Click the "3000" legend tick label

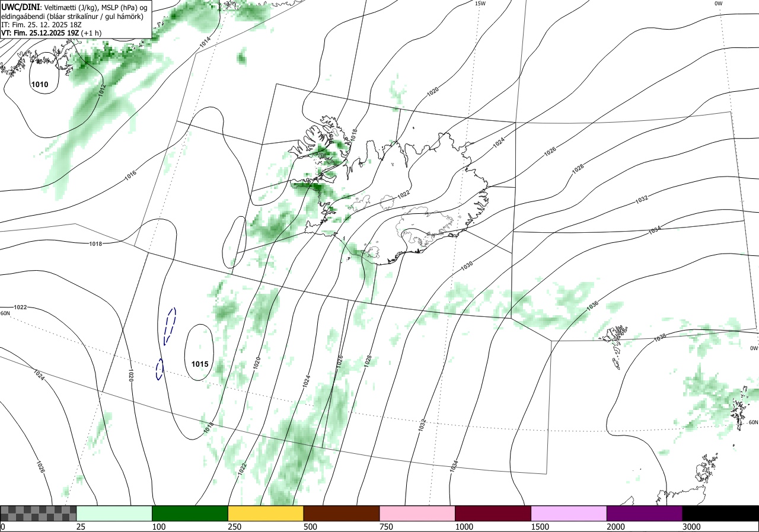pyautogui.click(x=692, y=527)
